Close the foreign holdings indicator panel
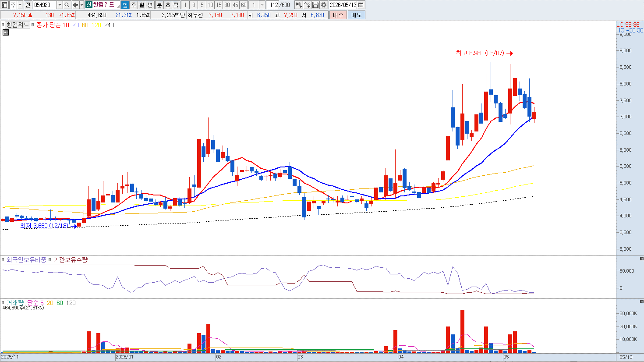Image resolution: width=644 pixels, height=362 pixels. pyautogui.click(x=642, y=259)
